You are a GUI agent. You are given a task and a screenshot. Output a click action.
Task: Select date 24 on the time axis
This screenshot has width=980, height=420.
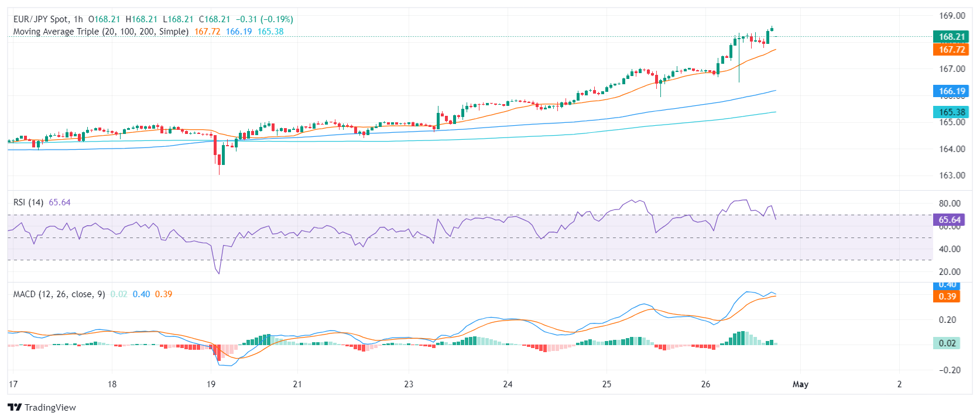tap(508, 384)
